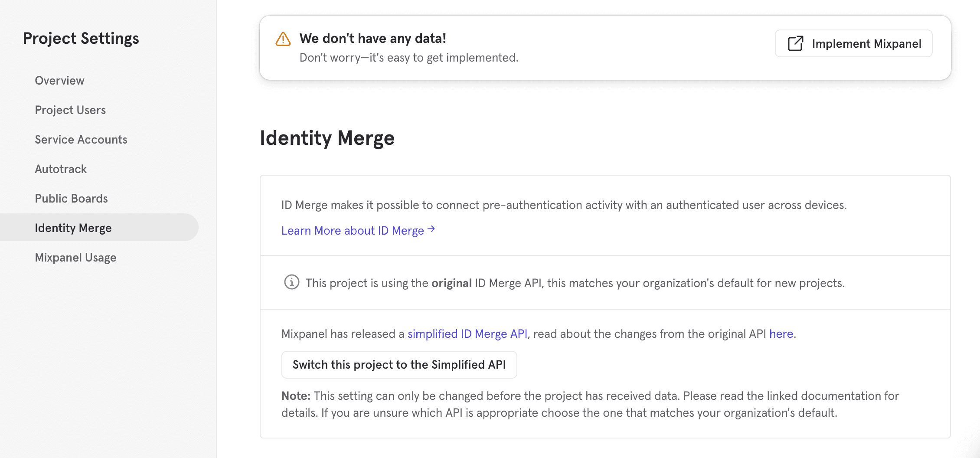Go to Project Users in sidebar
Screen dimensions: 980x458
pos(70,110)
